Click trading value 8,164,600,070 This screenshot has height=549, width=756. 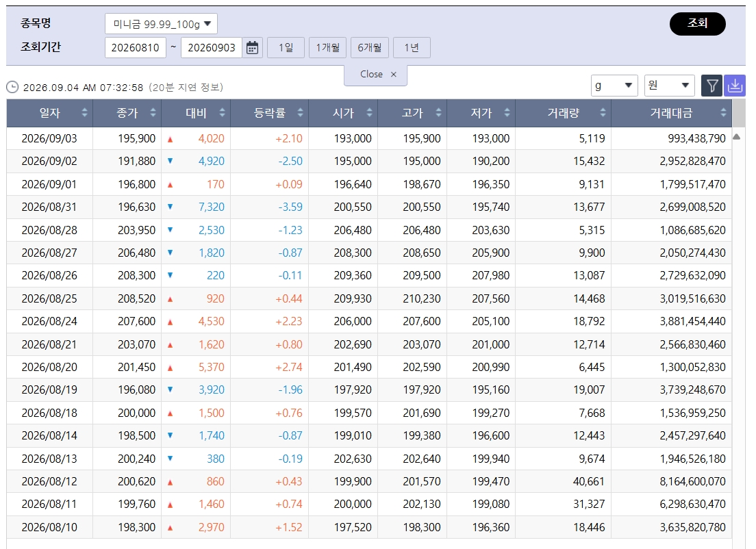(693, 481)
